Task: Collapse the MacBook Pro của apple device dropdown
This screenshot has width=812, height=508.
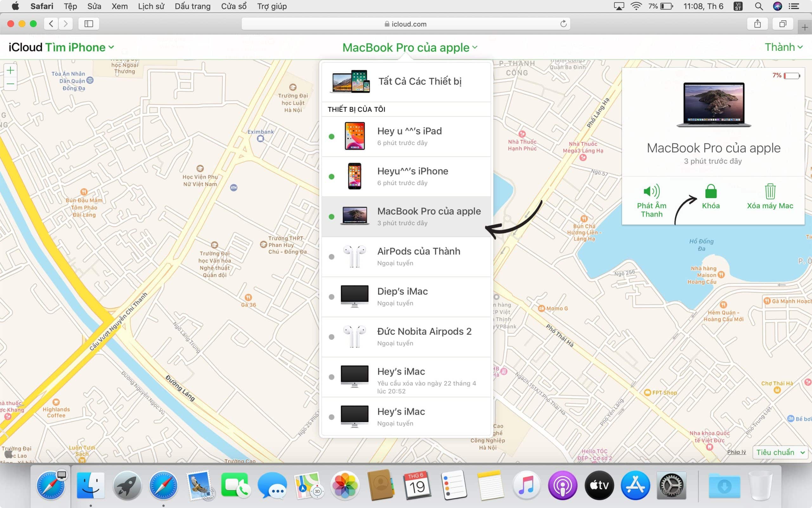Action: tap(410, 47)
